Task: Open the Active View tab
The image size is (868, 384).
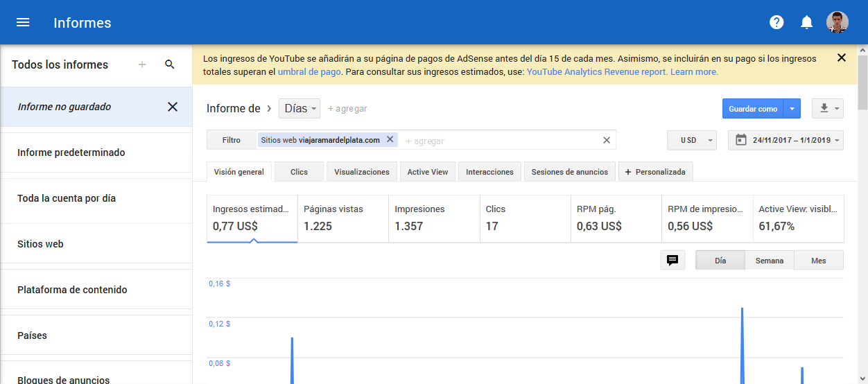Action: click(x=428, y=172)
